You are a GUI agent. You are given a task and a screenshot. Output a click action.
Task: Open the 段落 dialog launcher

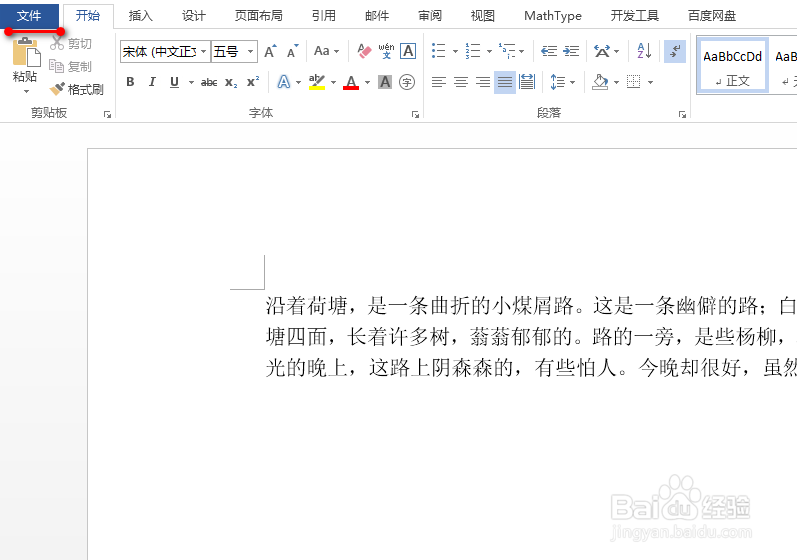click(682, 114)
